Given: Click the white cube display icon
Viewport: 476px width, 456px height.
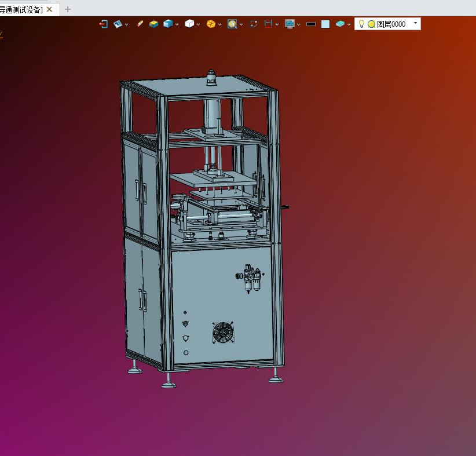Looking at the screenshot, I should 189,23.
